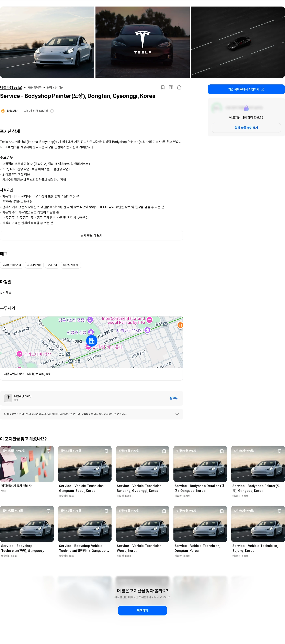
Task: Bookmark this Bodyshop Painter Dongtan position
Action: [x=163, y=87]
